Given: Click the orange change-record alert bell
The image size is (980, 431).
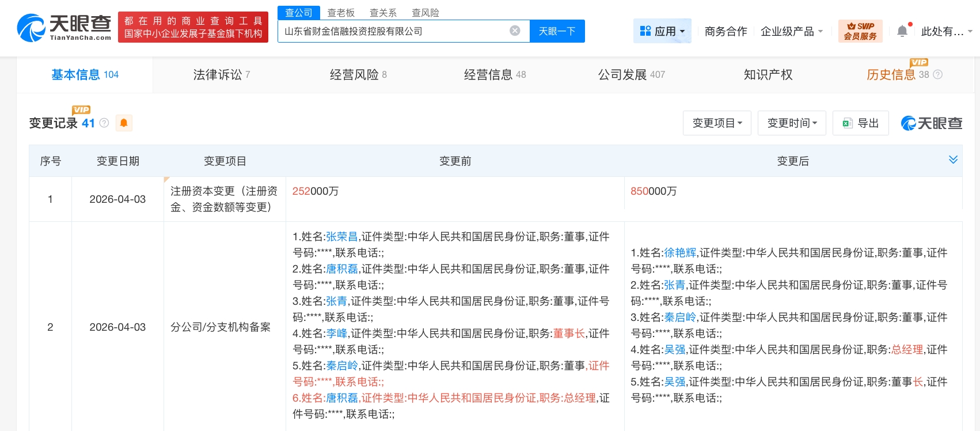Looking at the screenshot, I should coord(124,123).
